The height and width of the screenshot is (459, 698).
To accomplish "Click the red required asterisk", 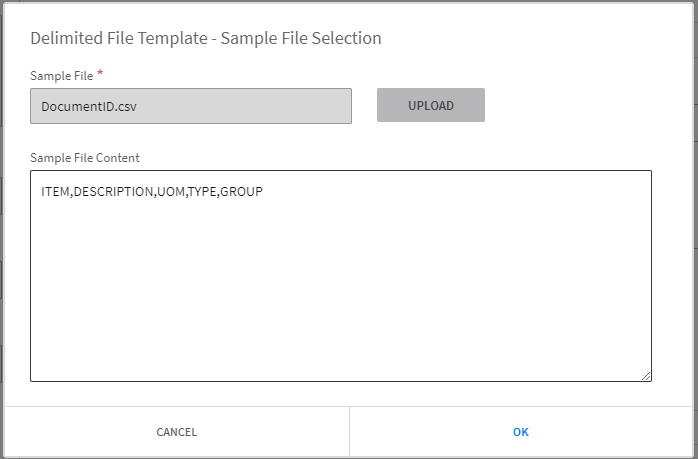I will coord(100,73).
